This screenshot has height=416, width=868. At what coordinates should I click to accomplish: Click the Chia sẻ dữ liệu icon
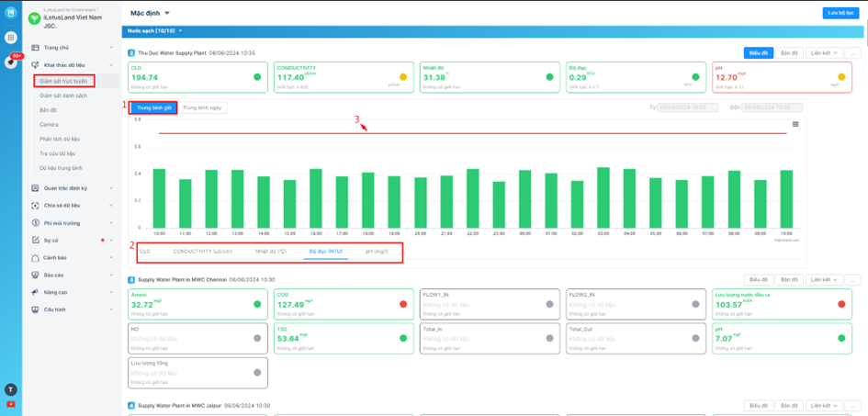click(x=36, y=205)
